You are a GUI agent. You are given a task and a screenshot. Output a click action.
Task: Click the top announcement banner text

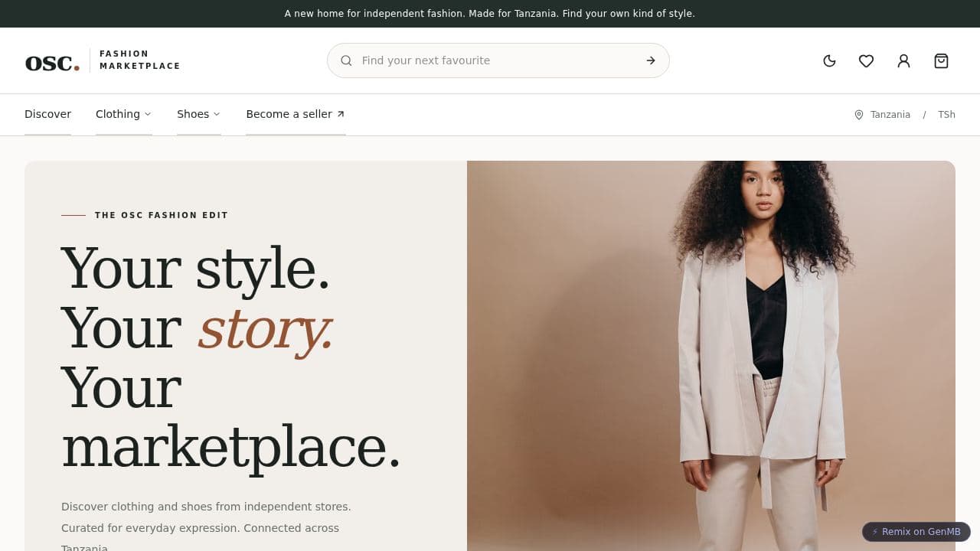click(490, 14)
